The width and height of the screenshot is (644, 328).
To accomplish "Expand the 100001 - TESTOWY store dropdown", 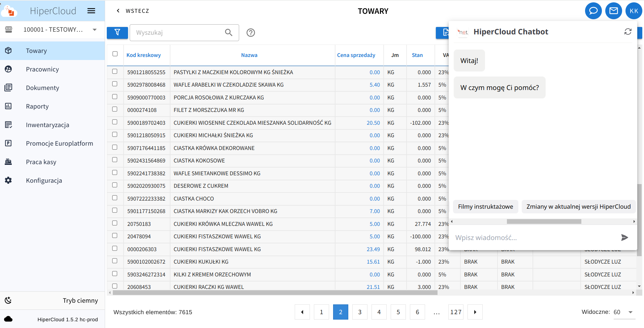I will click(x=95, y=30).
